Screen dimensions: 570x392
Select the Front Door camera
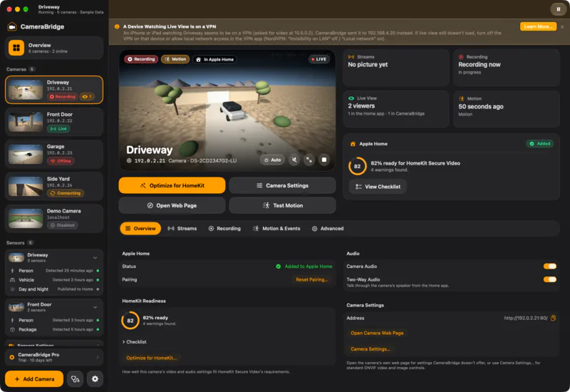coord(54,122)
